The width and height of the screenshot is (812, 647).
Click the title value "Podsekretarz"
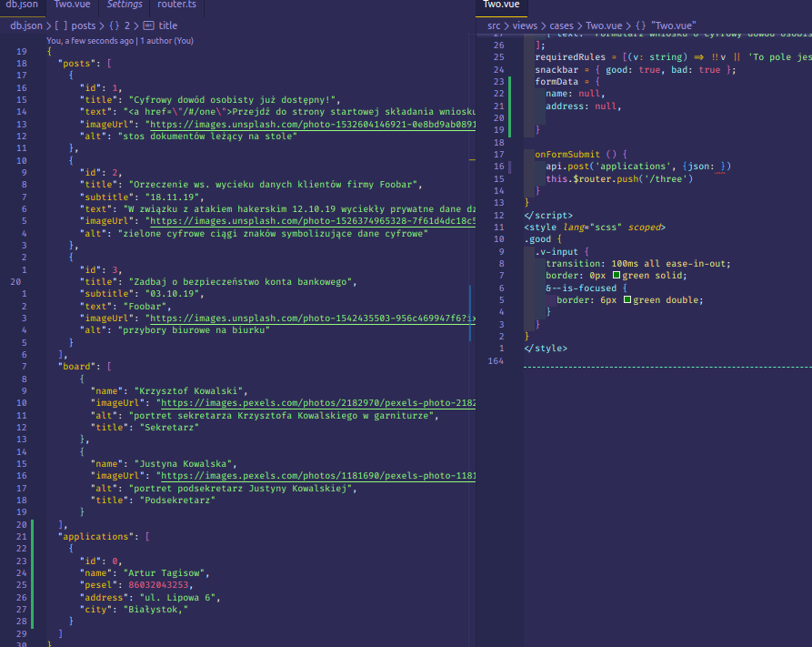[177, 500]
